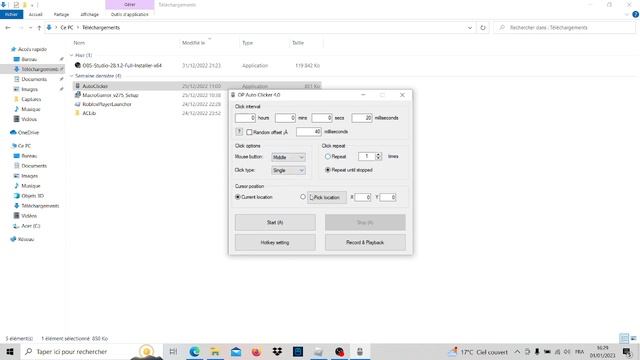
Task: Click the MacroGamer Setup file icon
Action: coord(78,95)
